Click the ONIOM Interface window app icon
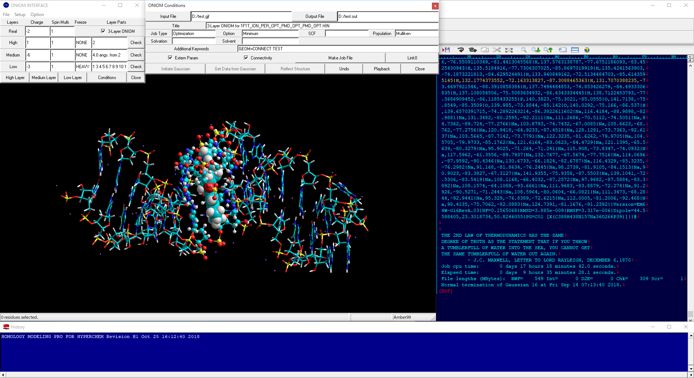Screen dimensions: 694x378 point(6,5)
